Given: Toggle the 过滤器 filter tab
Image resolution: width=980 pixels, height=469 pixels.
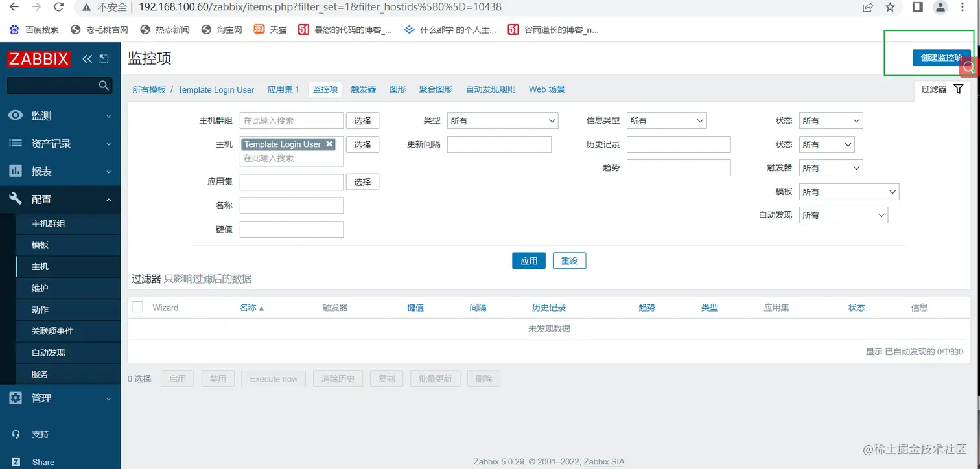Looking at the screenshot, I should click(x=942, y=89).
